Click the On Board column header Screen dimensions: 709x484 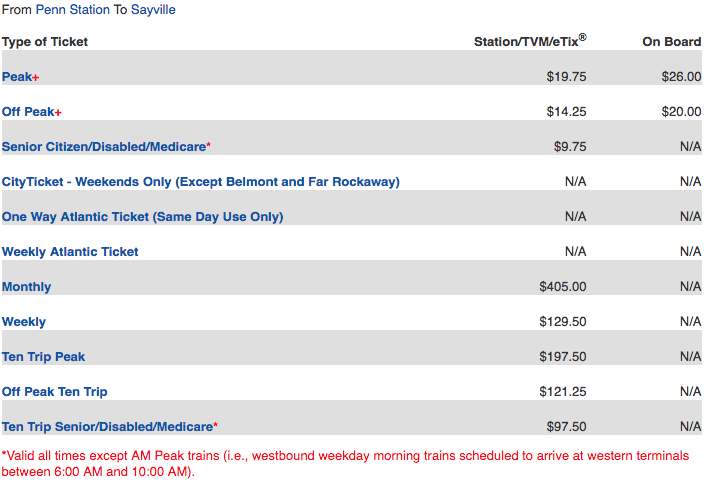click(x=671, y=42)
